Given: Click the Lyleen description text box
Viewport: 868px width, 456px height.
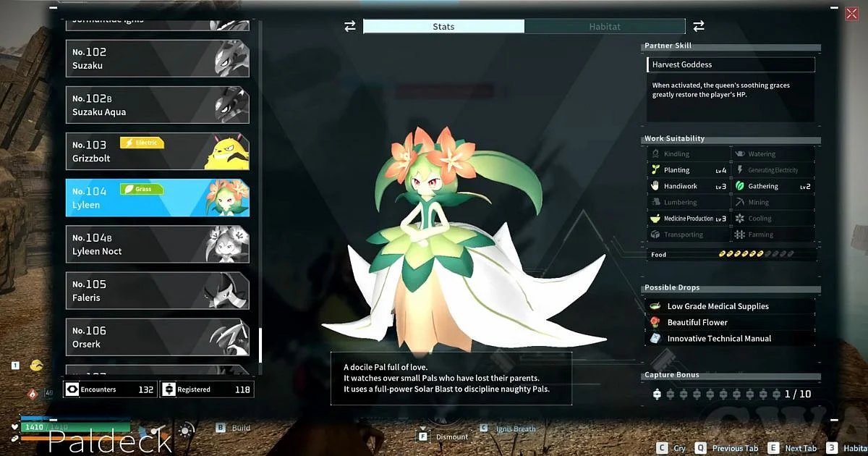Looking at the screenshot, I should click(451, 379).
